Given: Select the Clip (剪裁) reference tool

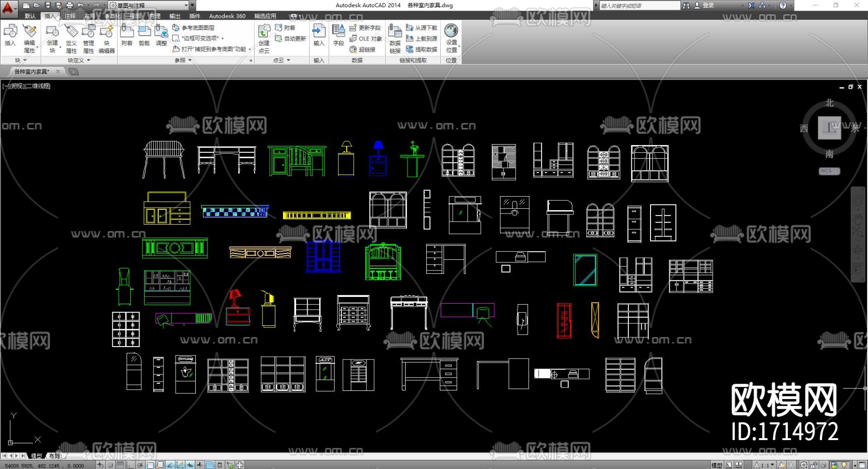Looking at the screenshot, I should click(144, 35).
